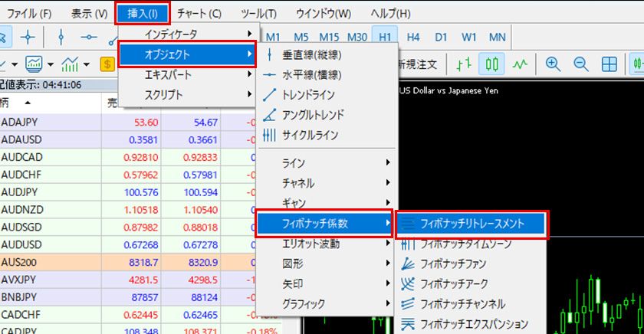Switch to line chart icon
Image resolution: width=644 pixels, height=334 pixels.
tap(521, 64)
